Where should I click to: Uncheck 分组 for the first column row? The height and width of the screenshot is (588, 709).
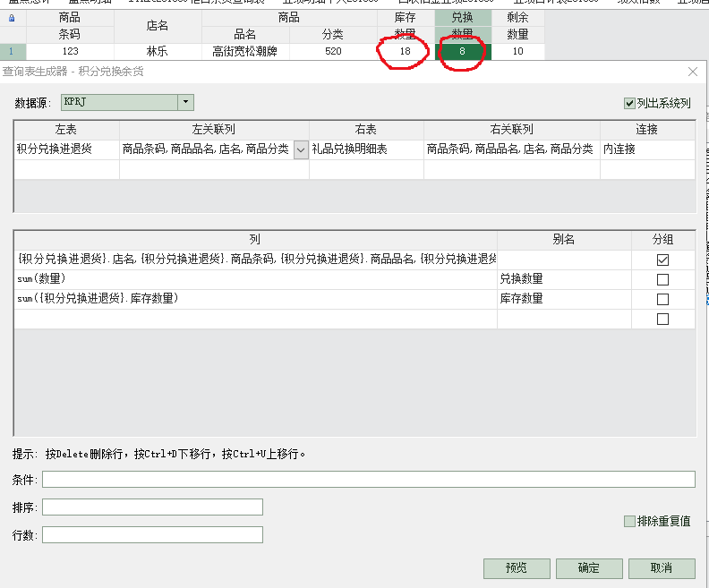click(662, 260)
